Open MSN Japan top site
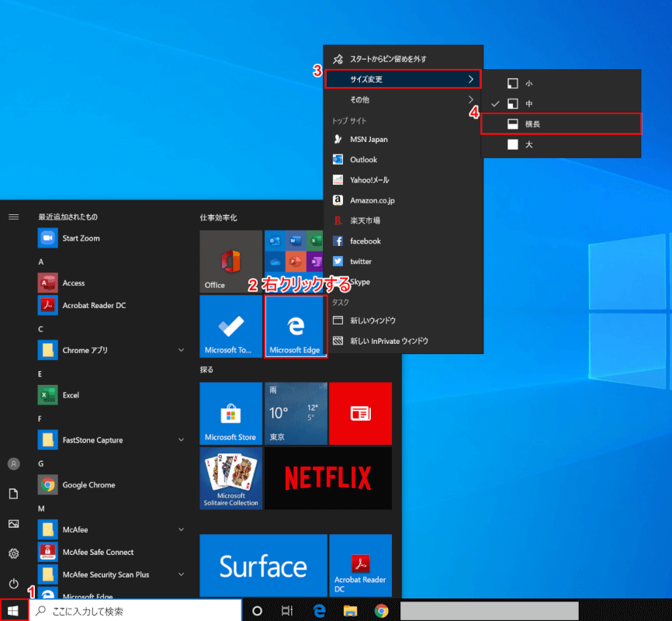This screenshot has width=672, height=621. (403, 140)
